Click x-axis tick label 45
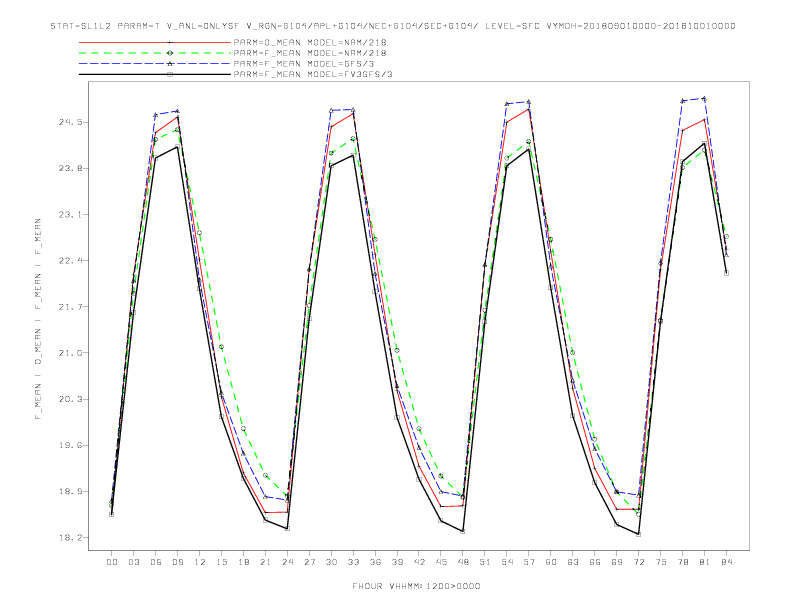Viewport: 792px width, 612px height. pos(441,562)
